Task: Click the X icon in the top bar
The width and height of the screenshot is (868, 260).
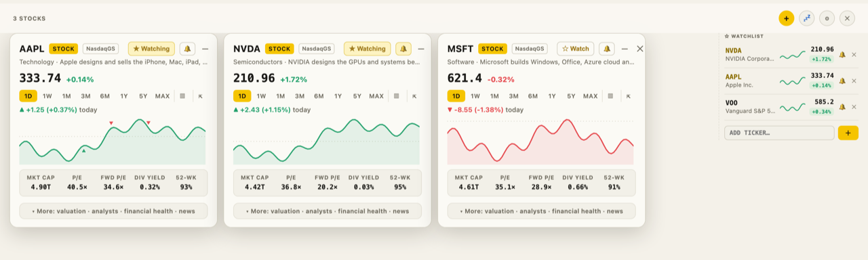Action: [x=847, y=18]
